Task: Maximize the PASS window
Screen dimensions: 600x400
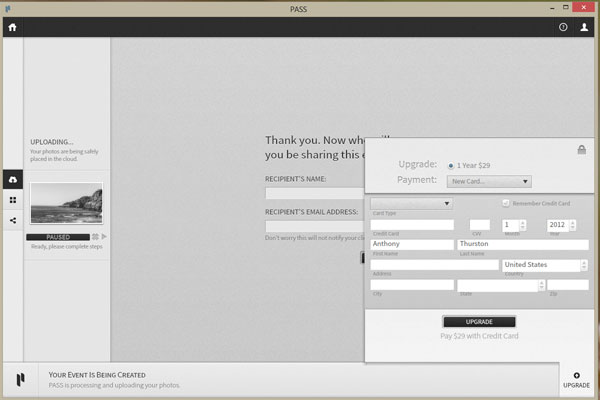Action: (565, 8)
